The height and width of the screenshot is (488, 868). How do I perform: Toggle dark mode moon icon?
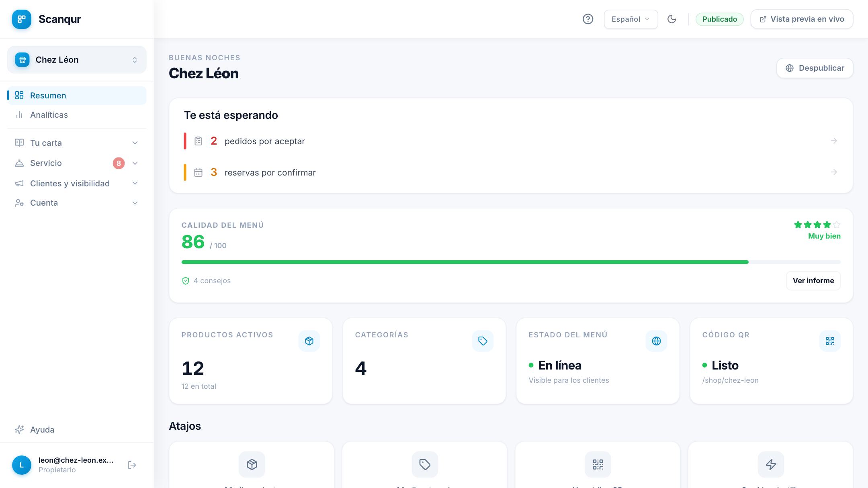[672, 19]
